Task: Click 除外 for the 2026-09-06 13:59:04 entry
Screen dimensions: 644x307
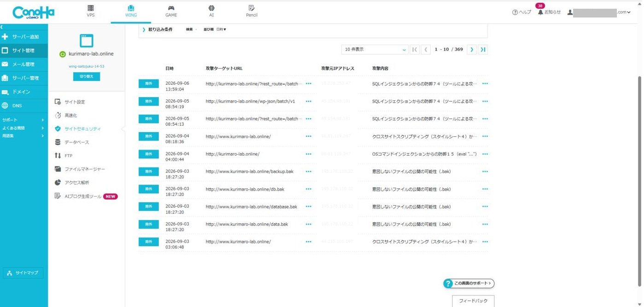Action: [149, 83]
